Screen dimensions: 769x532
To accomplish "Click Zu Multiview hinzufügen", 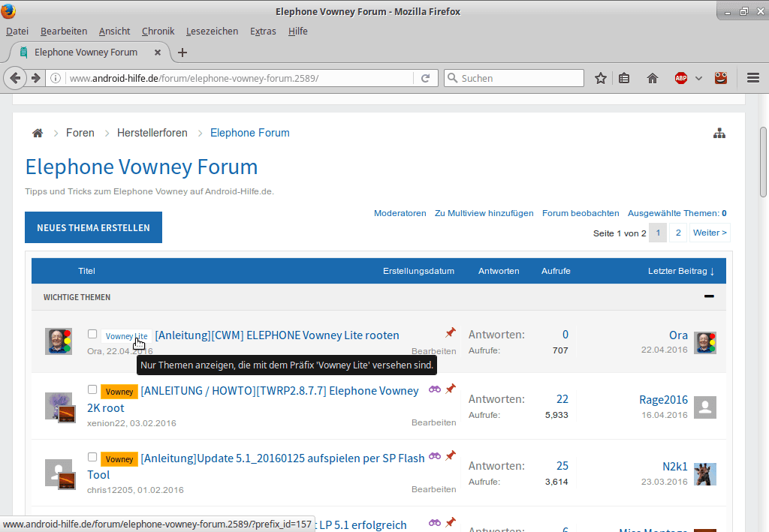I will pyautogui.click(x=484, y=213).
